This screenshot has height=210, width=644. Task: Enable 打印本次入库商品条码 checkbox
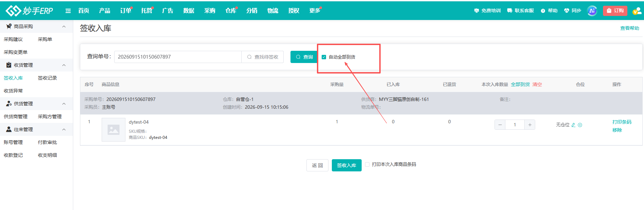367,165
